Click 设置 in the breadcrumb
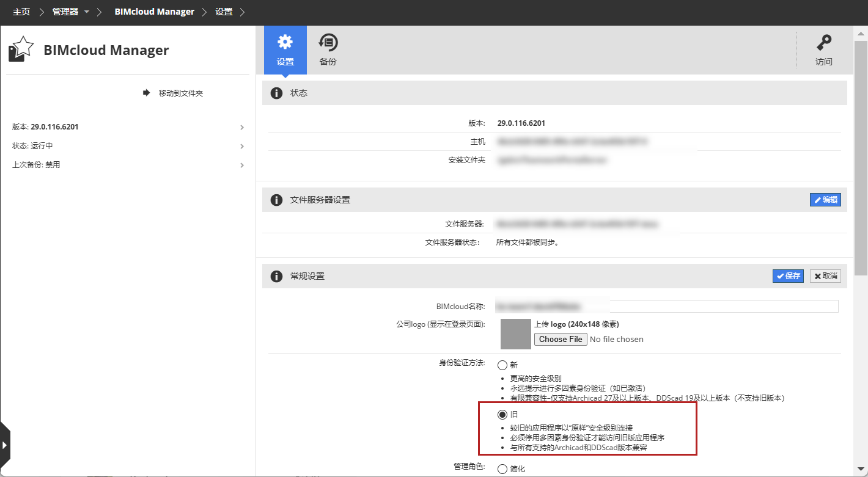Image resolution: width=868 pixels, height=477 pixels. click(224, 12)
